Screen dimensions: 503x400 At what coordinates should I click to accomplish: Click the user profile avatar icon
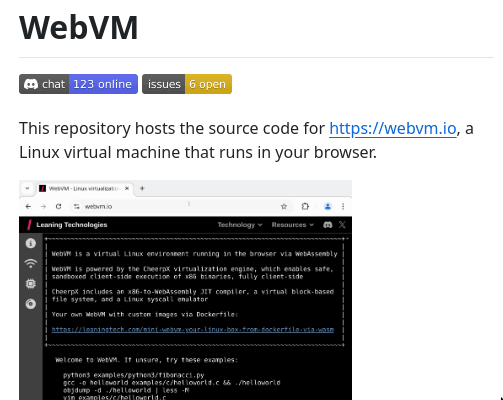coord(328,206)
